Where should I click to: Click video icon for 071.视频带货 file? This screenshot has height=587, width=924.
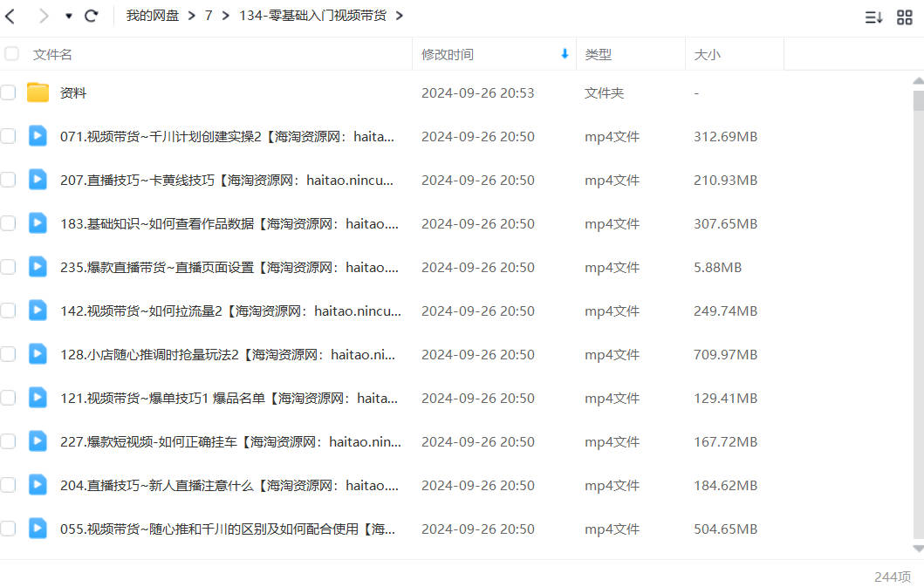pos(38,136)
